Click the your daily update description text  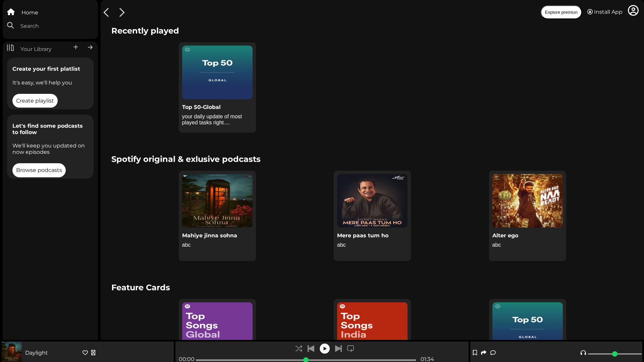[212, 119]
